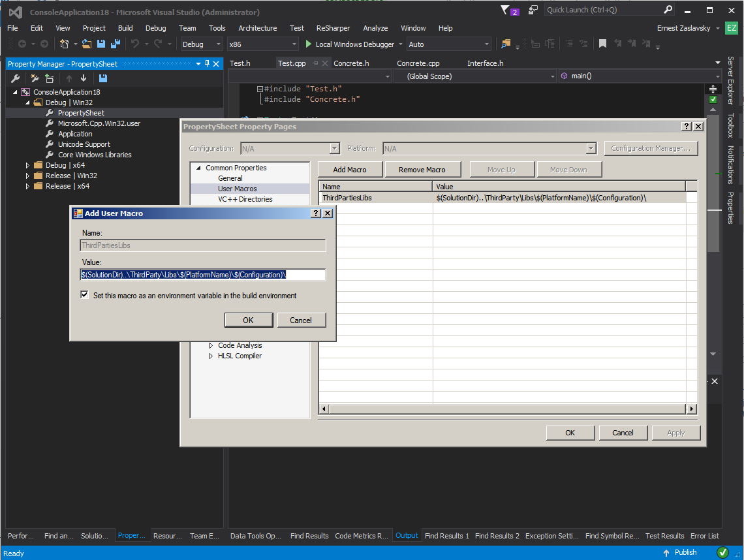
Task: Open the ReSharper menu
Action: pyautogui.click(x=333, y=28)
